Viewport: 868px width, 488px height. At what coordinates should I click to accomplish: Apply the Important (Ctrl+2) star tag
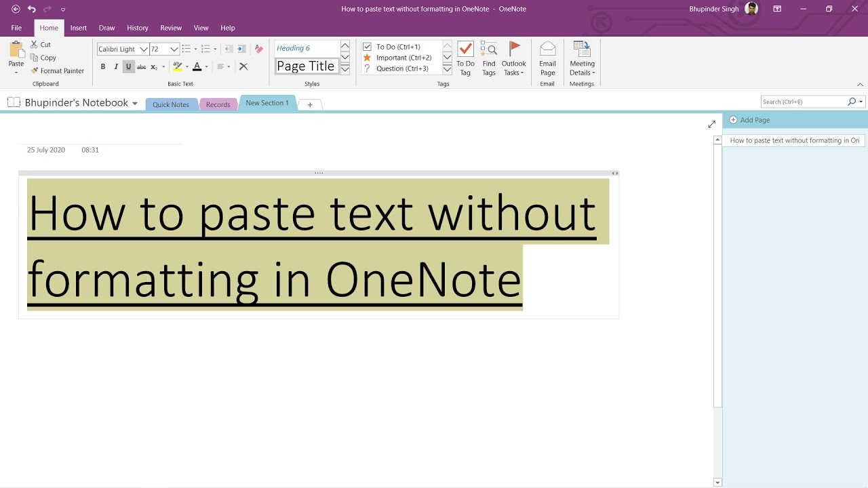401,58
